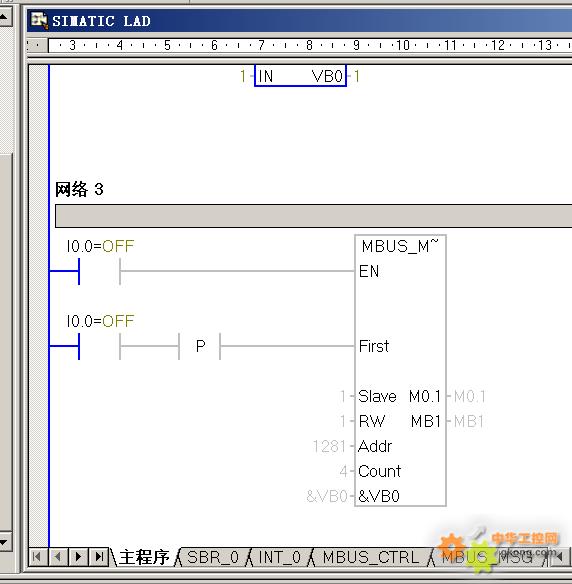Jump to first tab with arrow button
The image size is (572, 584).
[x=36, y=557]
